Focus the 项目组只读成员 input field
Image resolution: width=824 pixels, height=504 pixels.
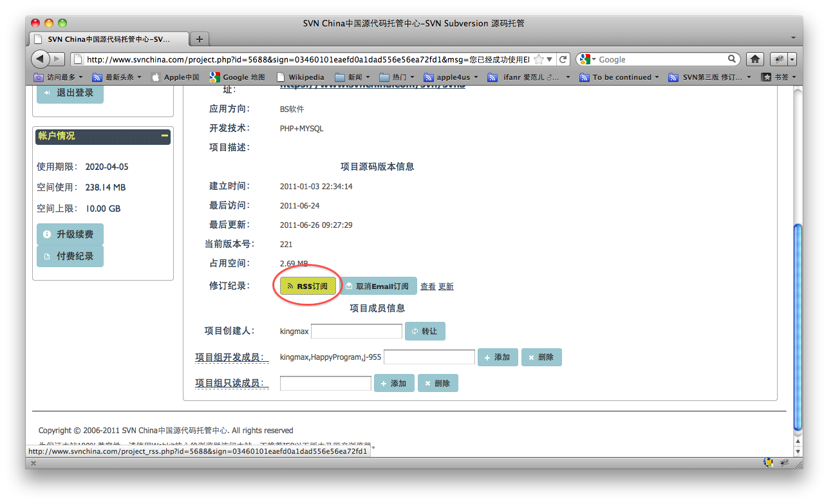[x=326, y=383]
